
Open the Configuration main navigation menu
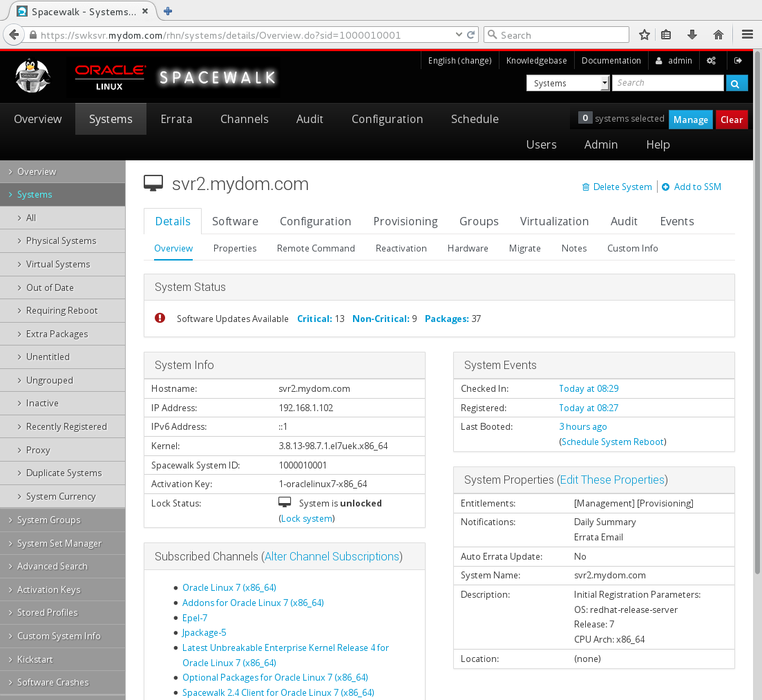[x=388, y=119]
